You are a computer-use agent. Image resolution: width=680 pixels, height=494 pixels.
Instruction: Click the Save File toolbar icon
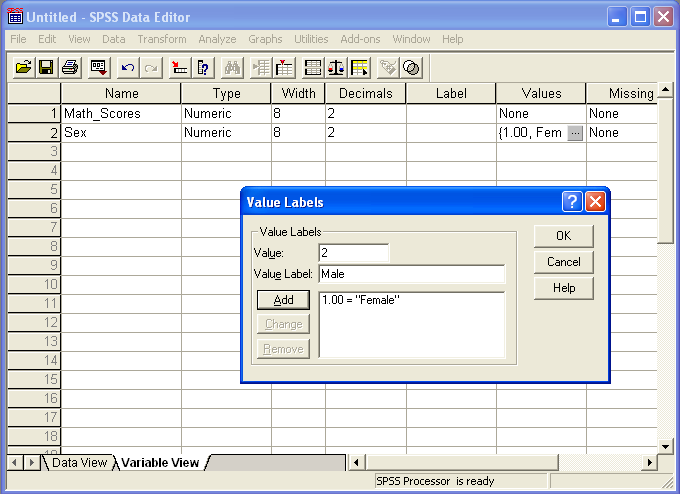pyautogui.click(x=46, y=68)
